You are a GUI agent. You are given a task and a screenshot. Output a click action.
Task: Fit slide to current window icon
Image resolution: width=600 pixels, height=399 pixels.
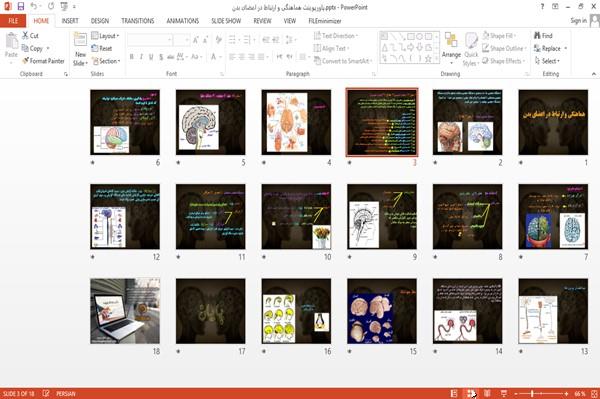pos(594,393)
